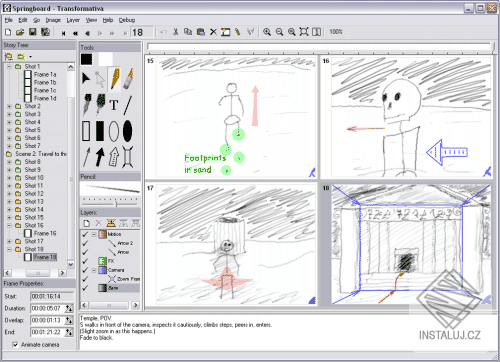The height and width of the screenshot is (362, 500).
Task: Expand the Shot 17 tree node
Action: 9,241
